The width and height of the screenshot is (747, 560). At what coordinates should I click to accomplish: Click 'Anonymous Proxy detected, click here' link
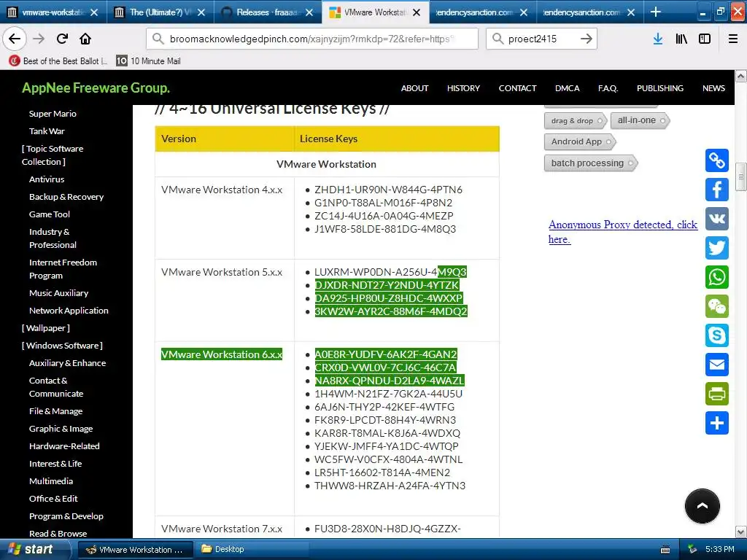coord(623,231)
